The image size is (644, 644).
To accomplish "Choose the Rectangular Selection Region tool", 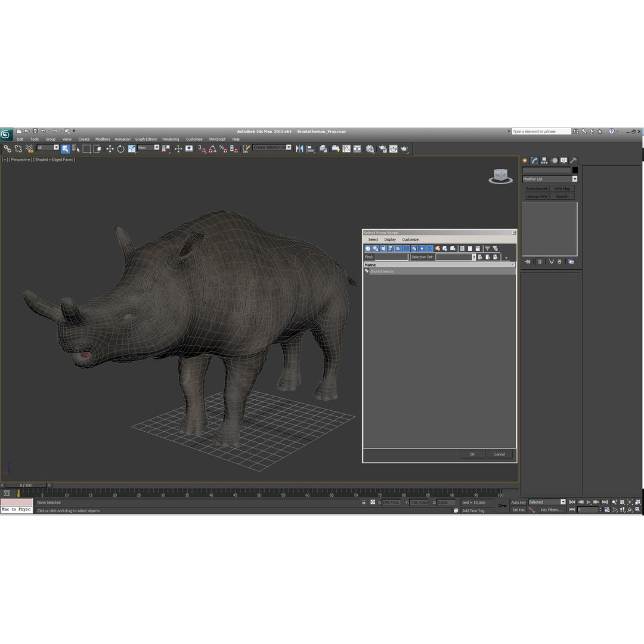I will 86,148.
